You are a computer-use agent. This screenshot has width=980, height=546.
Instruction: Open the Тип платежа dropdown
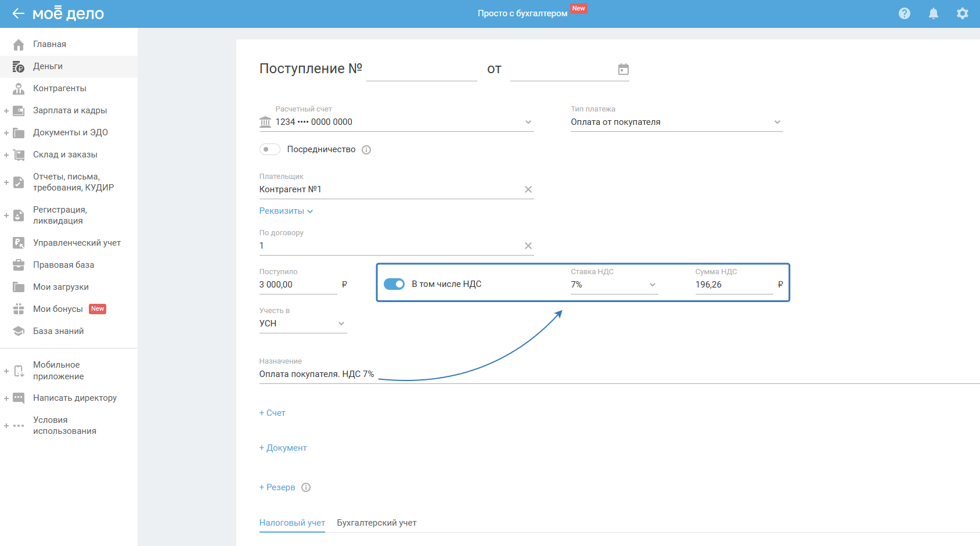tap(777, 122)
